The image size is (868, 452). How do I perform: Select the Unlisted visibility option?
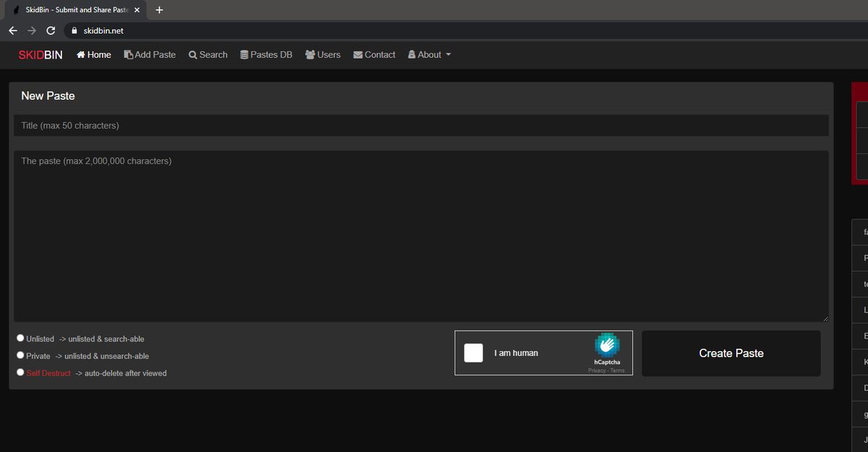click(20, 337)
